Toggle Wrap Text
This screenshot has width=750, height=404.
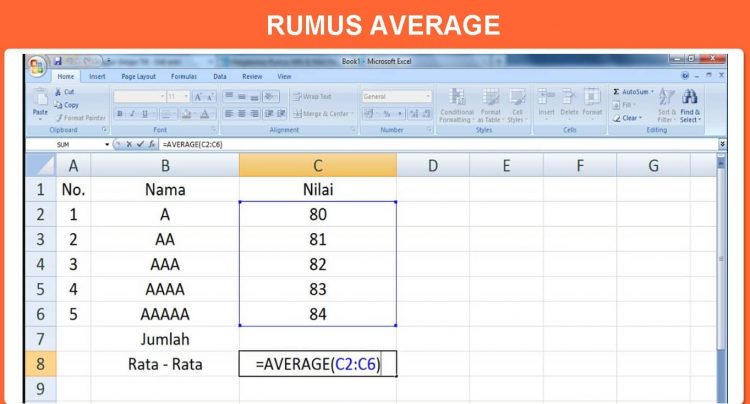coord(312,97)
